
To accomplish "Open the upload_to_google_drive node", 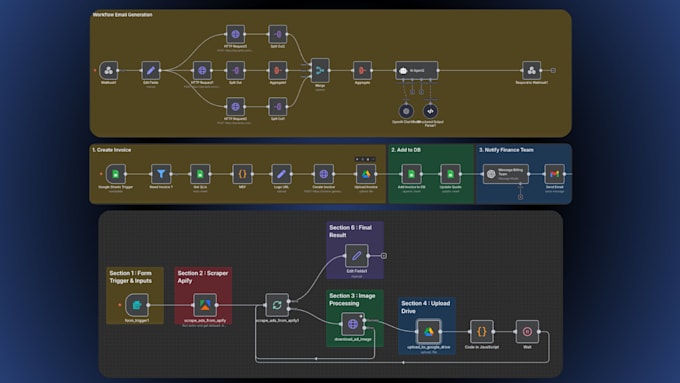I will tap(428, 332).
